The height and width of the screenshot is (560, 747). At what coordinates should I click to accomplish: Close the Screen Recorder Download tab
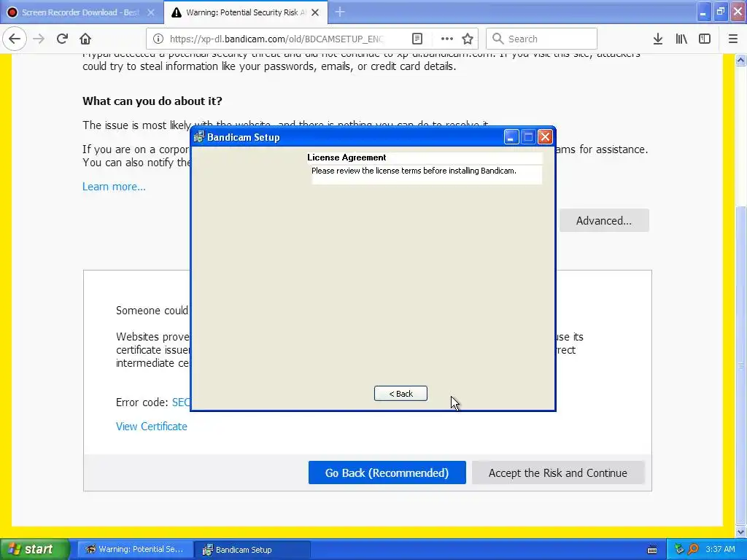click(151, 12)
